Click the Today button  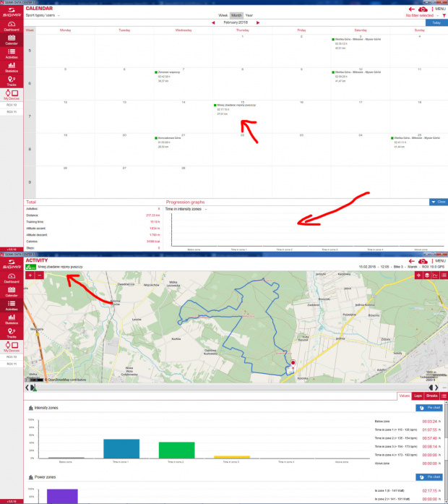434,22
